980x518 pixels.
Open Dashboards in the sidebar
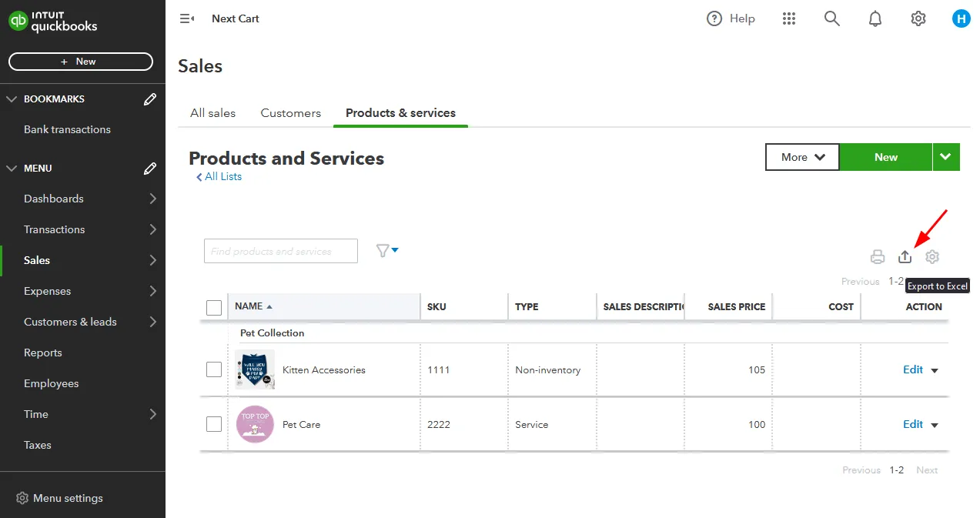pyautogui.click(x=53, y=199)
